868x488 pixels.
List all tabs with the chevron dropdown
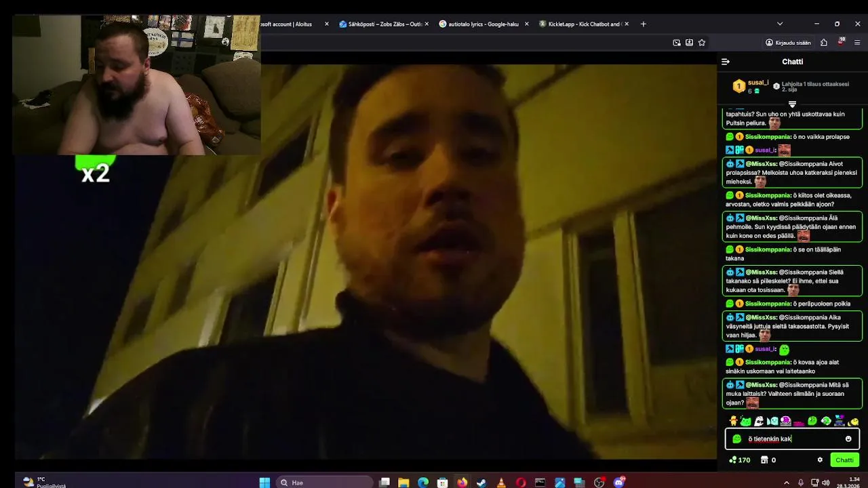[x=780, y=24]
